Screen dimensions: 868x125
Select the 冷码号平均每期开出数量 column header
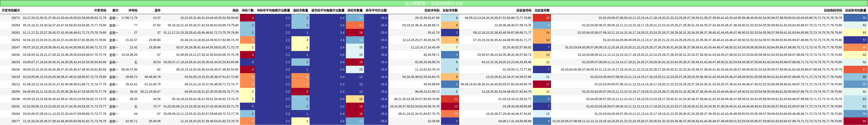(273, 10)
